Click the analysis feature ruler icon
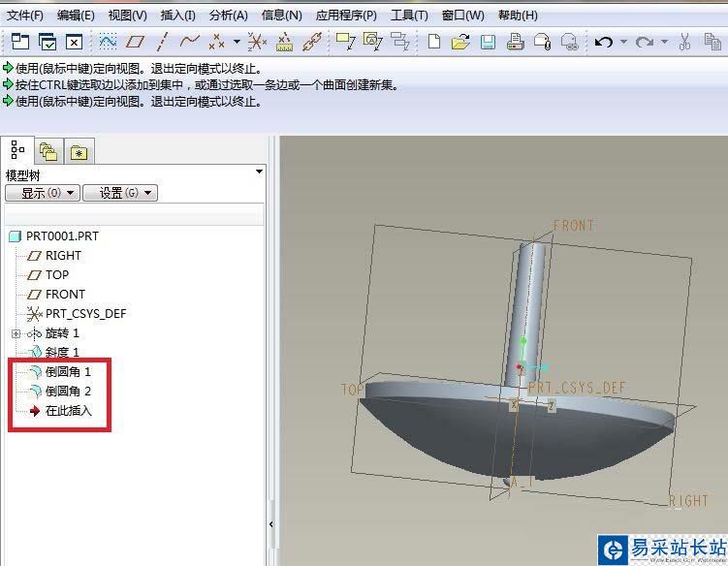Viewport: 728px width, 566px height. pyautogui.click(x=284, y=42)
